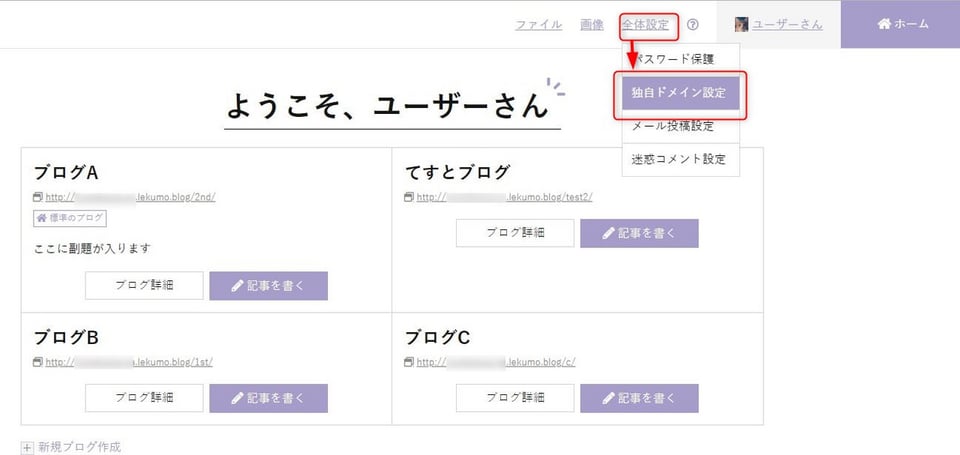
Task: Click the ユーザーさん account link
Action: coord(787,25)
